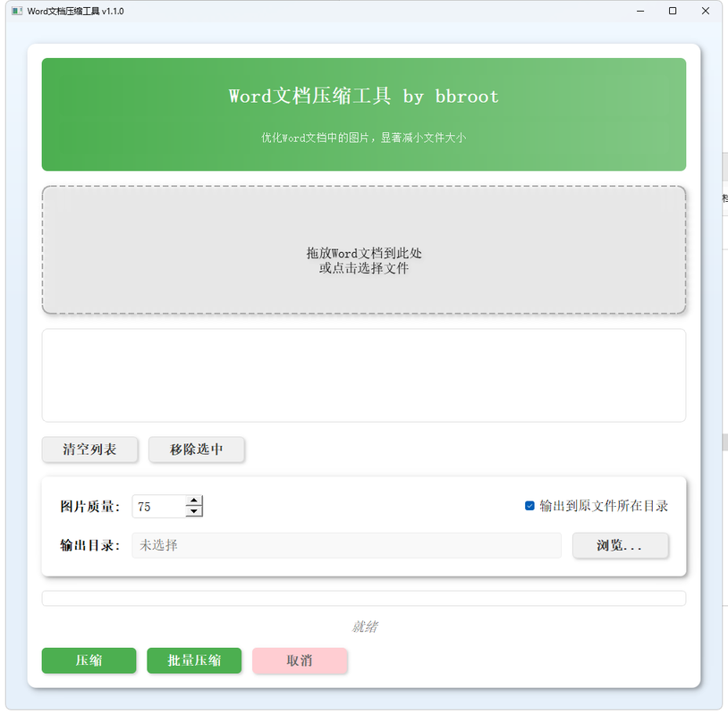Click the empty progress bar

click(x=363, y=598)
